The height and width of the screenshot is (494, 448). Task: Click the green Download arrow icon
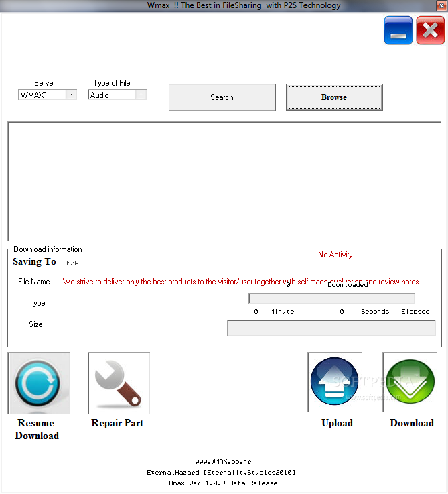tap(410, 382)
